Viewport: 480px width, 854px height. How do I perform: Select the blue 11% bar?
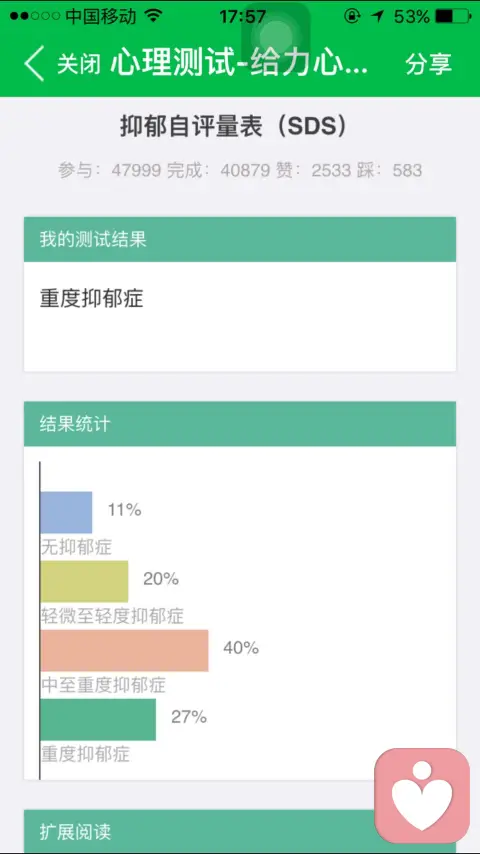click(x=66, y=512)
